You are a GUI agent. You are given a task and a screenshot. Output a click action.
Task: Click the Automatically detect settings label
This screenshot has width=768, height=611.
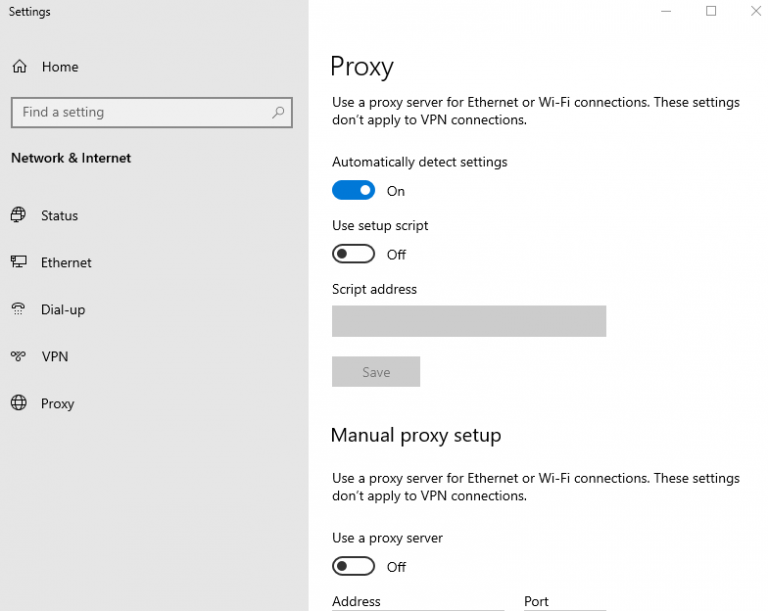420,162
